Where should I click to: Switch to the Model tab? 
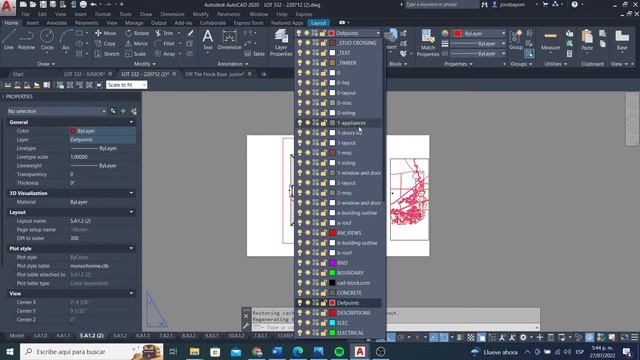click(x=16, y=336)
